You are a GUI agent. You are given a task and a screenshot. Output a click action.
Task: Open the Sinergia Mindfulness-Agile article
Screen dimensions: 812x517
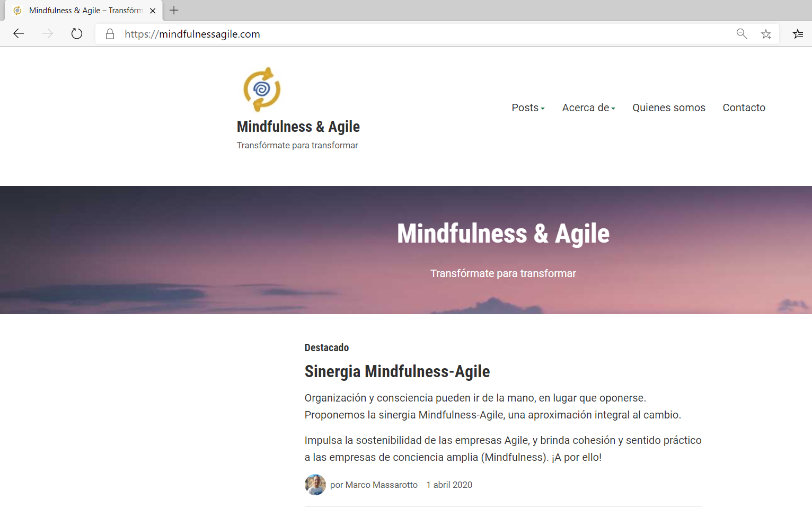(x=397, y=371)
